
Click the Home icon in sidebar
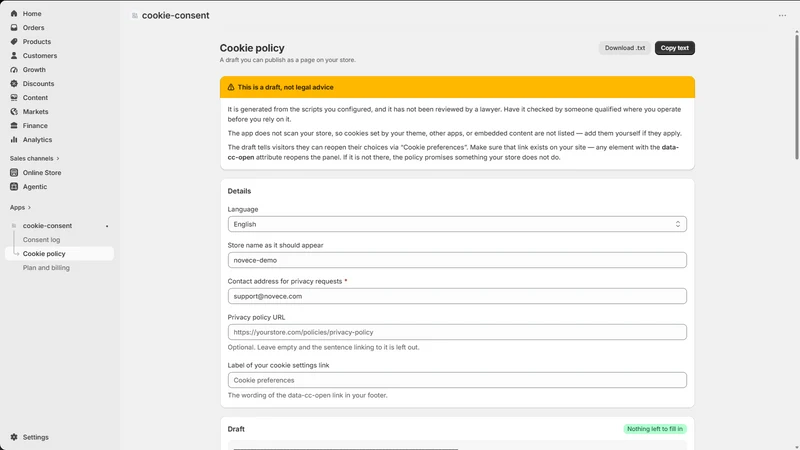point(14,14)
